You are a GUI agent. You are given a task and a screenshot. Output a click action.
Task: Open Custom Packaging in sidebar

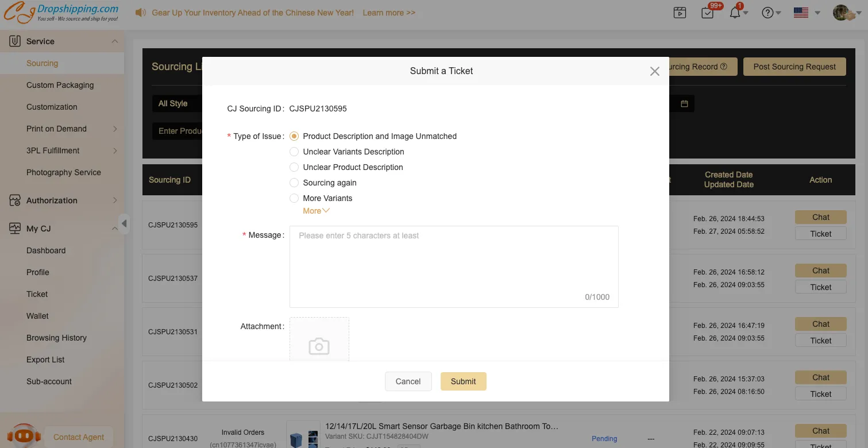tap(60, 85)
